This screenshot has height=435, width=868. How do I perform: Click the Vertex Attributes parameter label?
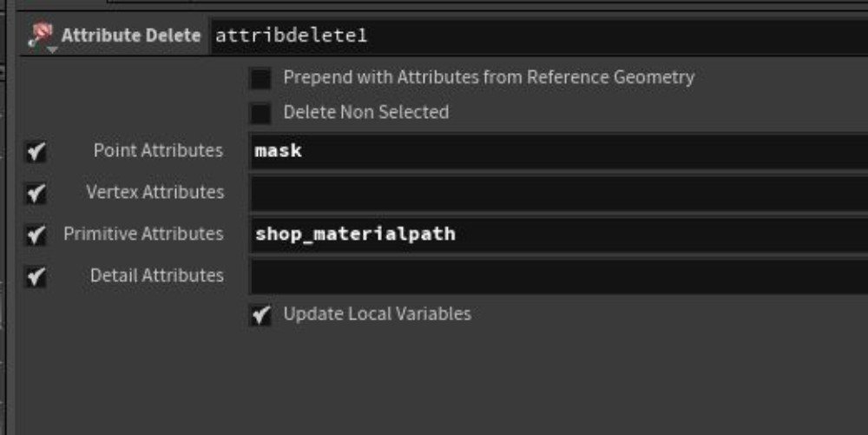155,192
